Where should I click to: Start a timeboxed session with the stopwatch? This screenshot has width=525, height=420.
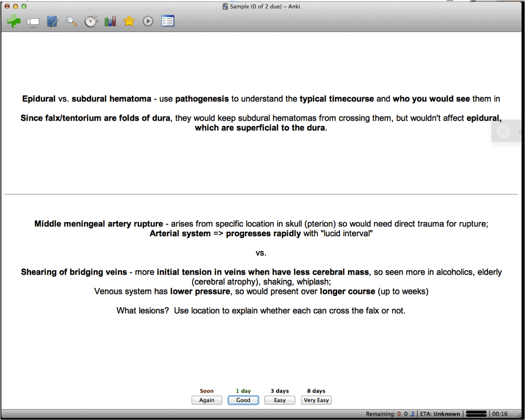point(91,21)
